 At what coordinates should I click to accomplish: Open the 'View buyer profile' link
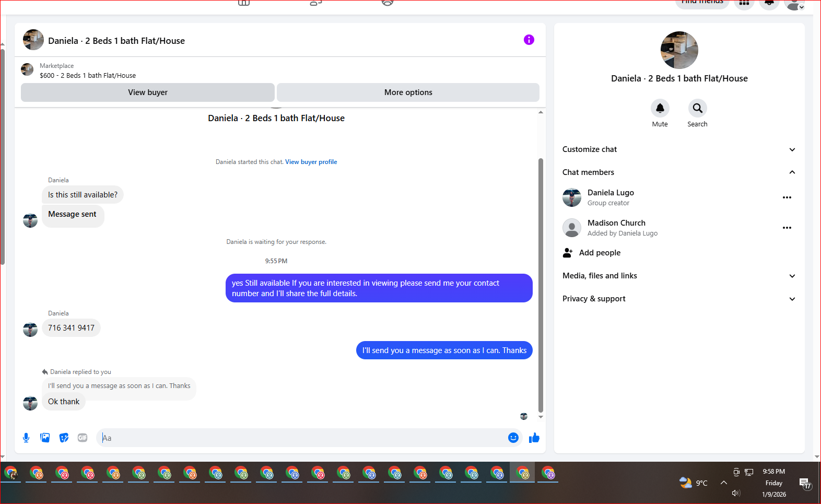point(311,162)
